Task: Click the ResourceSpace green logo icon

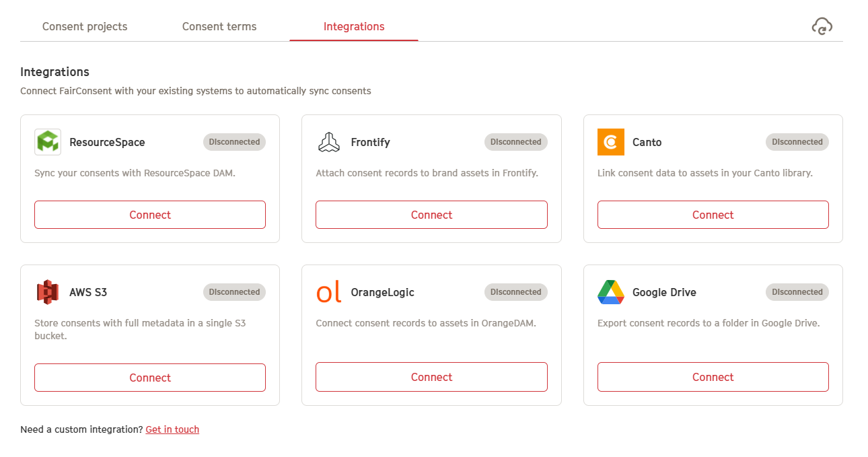Action: tap(48, 142)
